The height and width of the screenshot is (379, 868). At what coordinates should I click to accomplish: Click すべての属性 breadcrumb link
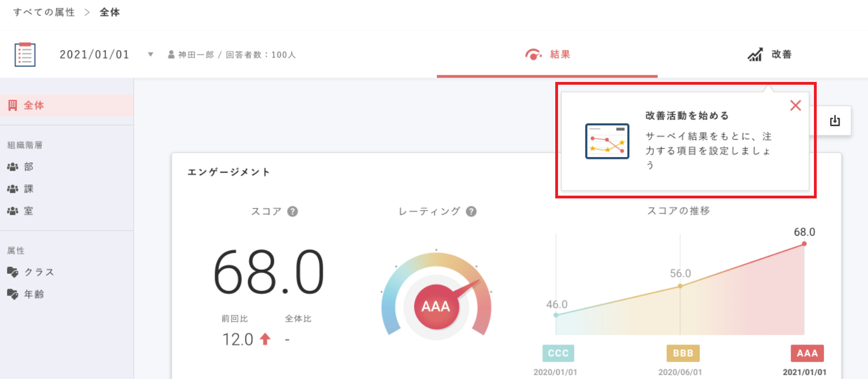44,12
